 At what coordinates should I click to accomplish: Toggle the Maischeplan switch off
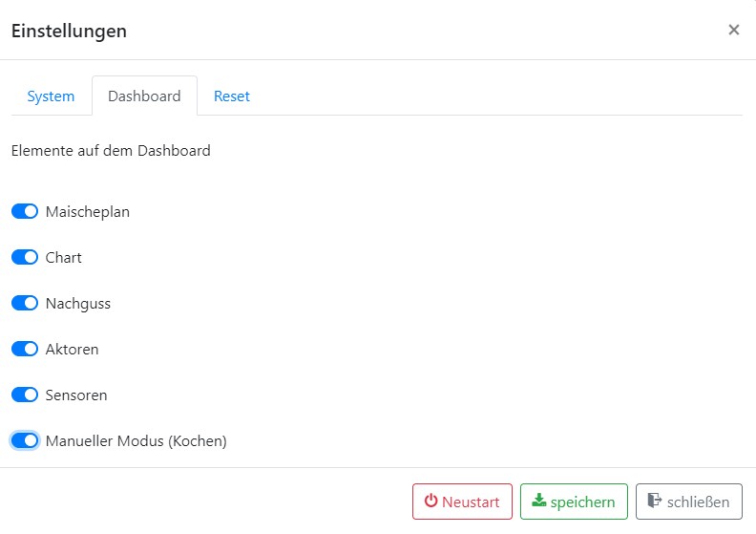click(25, 212)
